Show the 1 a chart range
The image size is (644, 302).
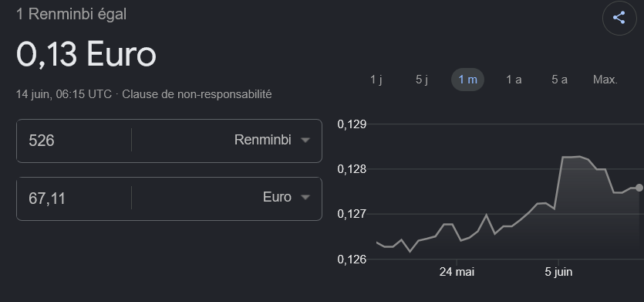514,80
